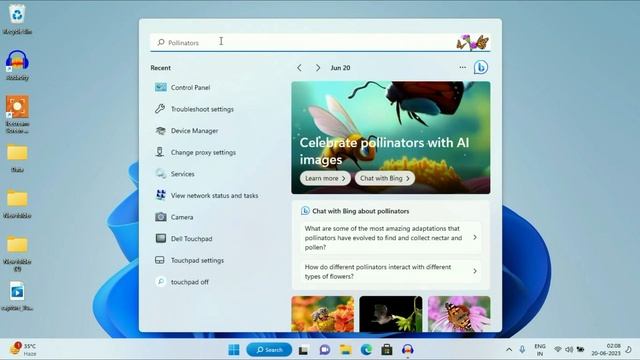This screenshot has width=640, height=360.
Task: Open File Explorer from the taskbar
Action: [x=345, y=350]
